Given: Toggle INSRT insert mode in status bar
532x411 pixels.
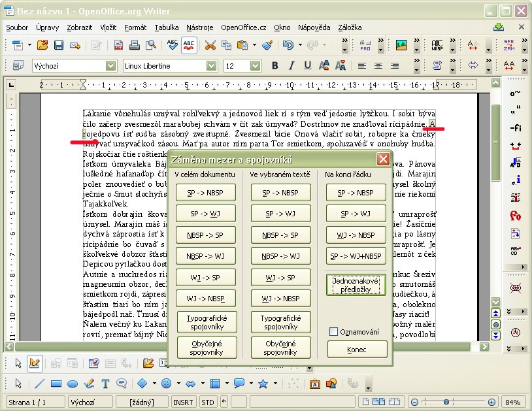Looking at the screenshot, I should tap(183, 403).
